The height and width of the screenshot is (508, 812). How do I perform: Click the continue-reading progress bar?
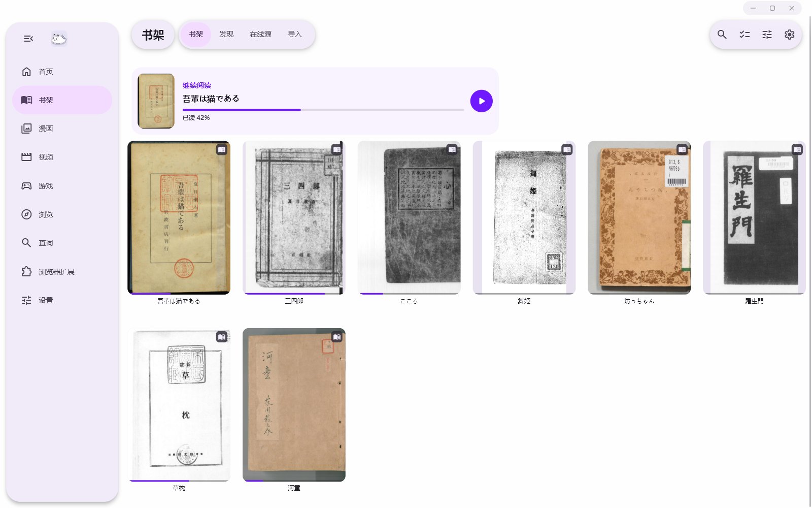(323, 110)
